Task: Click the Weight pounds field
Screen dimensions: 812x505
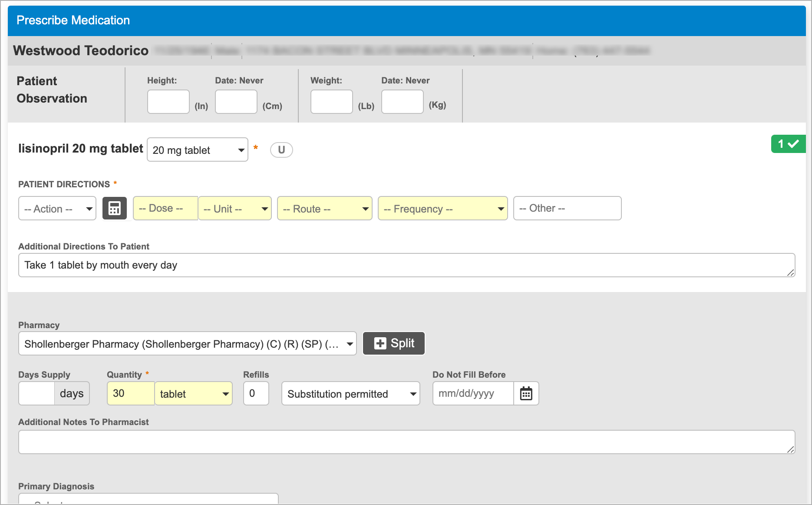Action: click(x=332, y=102)
